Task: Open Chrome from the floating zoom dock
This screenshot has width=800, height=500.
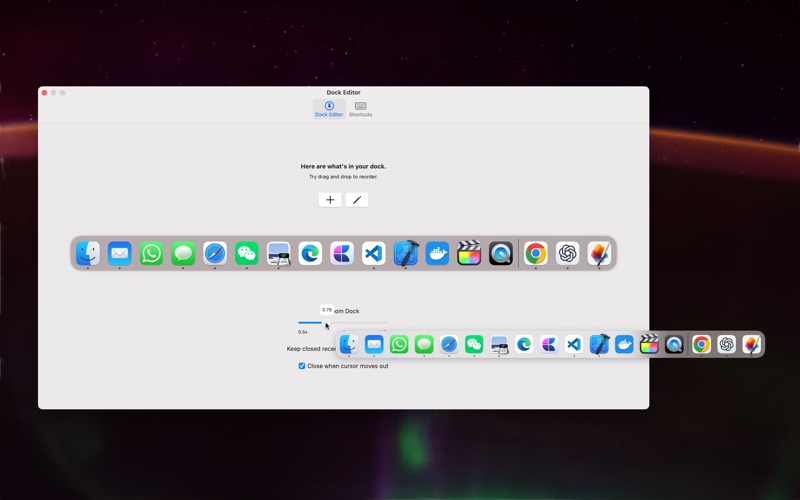Action: 702,344
